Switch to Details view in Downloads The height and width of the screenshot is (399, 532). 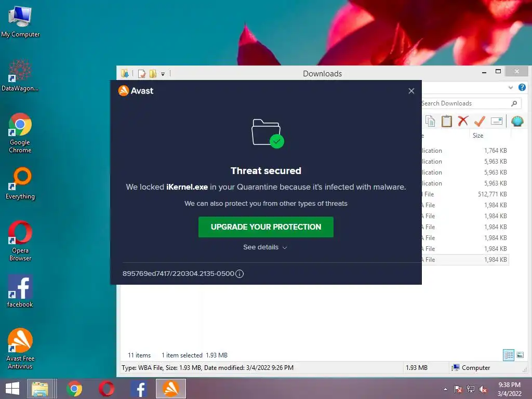coord(509,355)
